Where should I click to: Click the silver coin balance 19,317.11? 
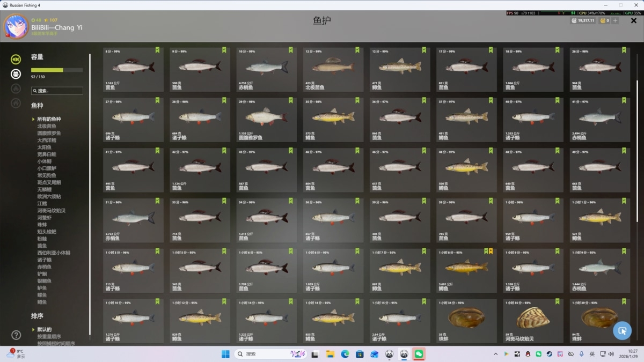tap(583, 20)
